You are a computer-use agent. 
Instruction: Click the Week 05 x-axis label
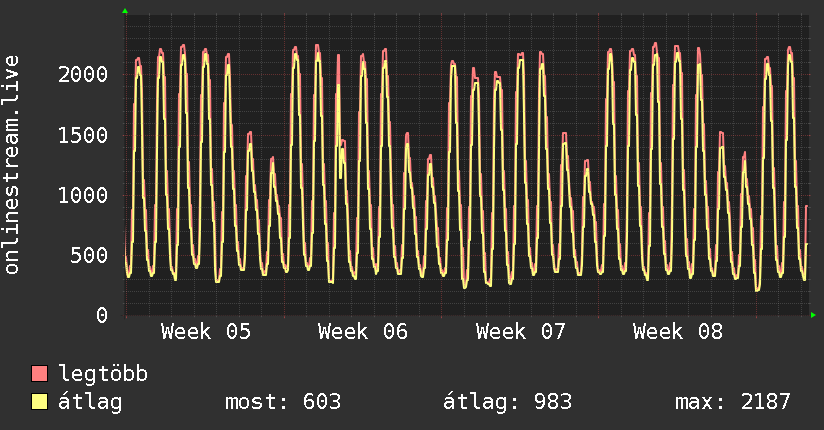(206, 332)
